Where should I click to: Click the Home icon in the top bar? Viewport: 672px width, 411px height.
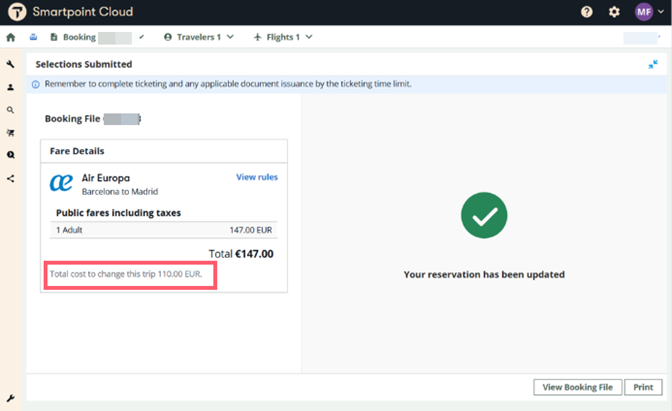pyautogui.click(x=11, y=38)
